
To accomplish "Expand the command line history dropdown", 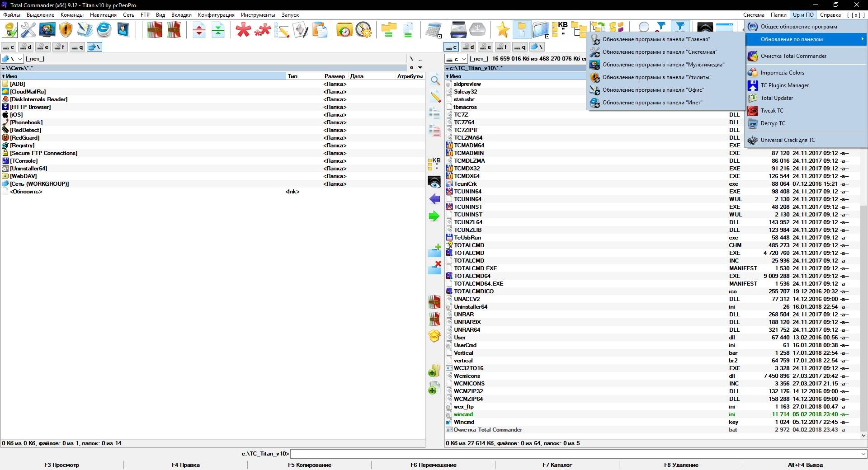I will click(x=863, y=454).
